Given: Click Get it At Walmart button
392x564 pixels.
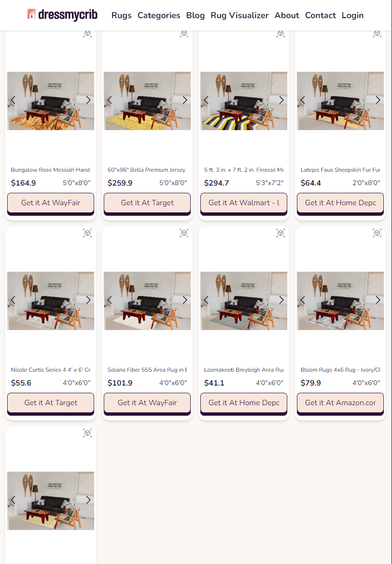Looking at the screenshot, I should coord(244,203).
